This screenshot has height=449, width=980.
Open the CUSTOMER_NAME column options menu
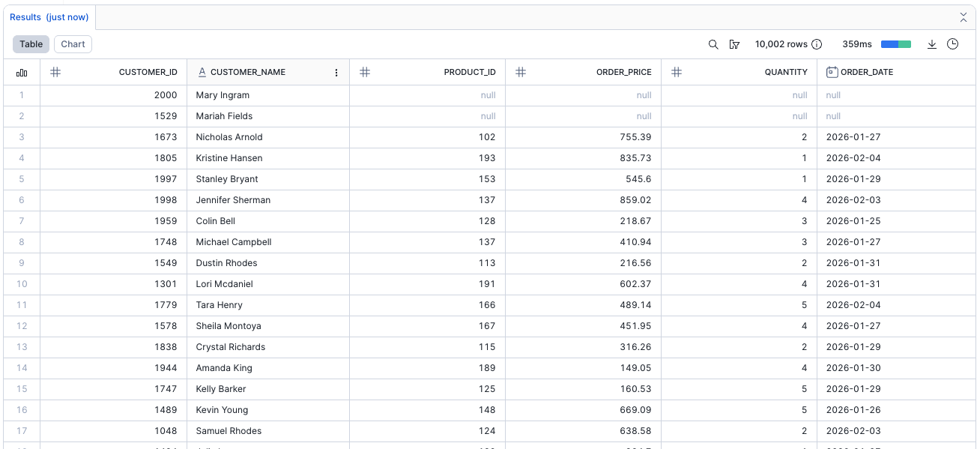336,73
